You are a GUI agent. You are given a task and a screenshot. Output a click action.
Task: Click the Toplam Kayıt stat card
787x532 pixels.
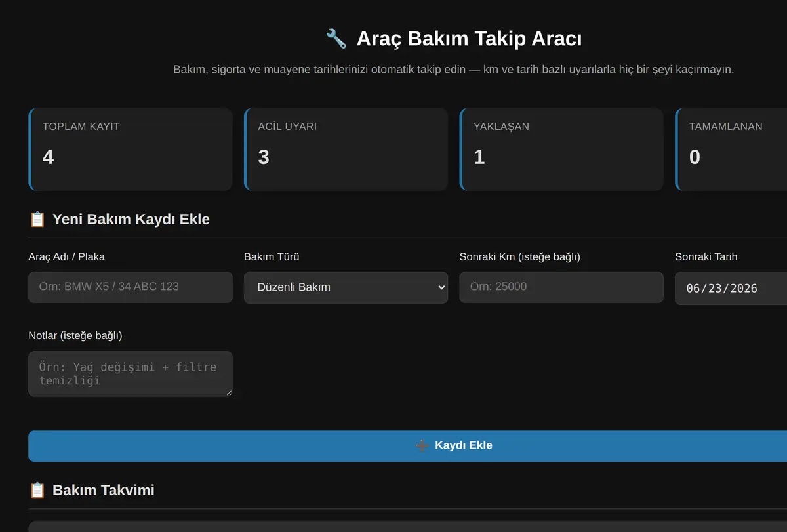pos(131,150)
